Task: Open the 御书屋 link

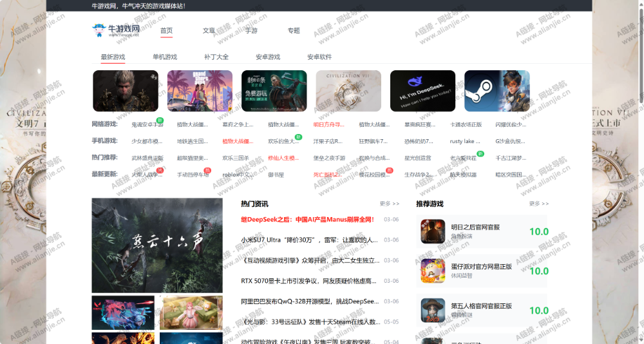Action: pos(276,175)
